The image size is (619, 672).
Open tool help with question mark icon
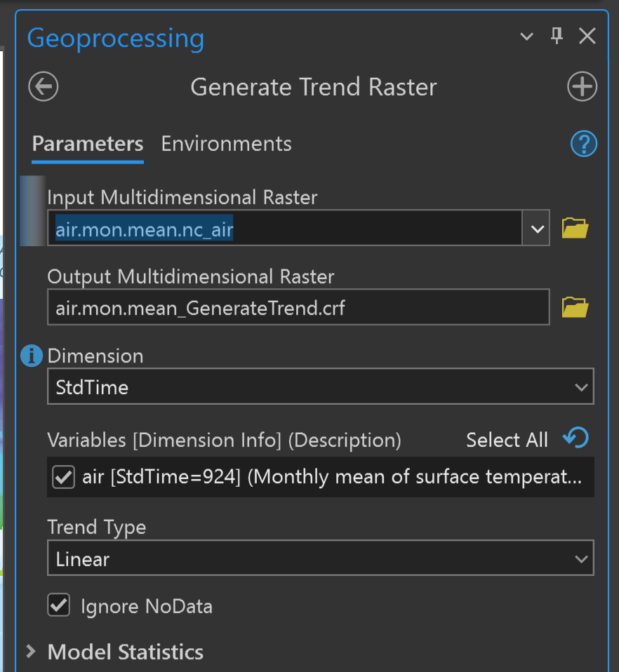(x=583, y=144)
